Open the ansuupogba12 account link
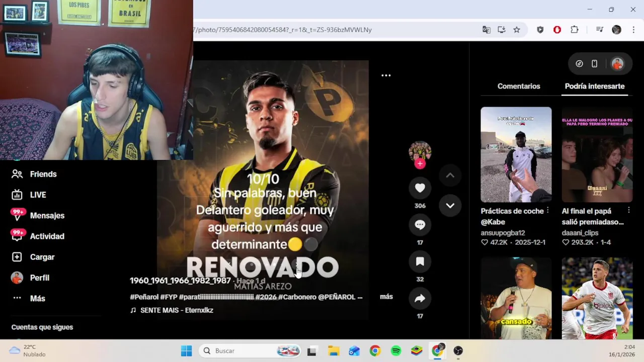This screenshot has height=362, width=644. coord(503,233)
